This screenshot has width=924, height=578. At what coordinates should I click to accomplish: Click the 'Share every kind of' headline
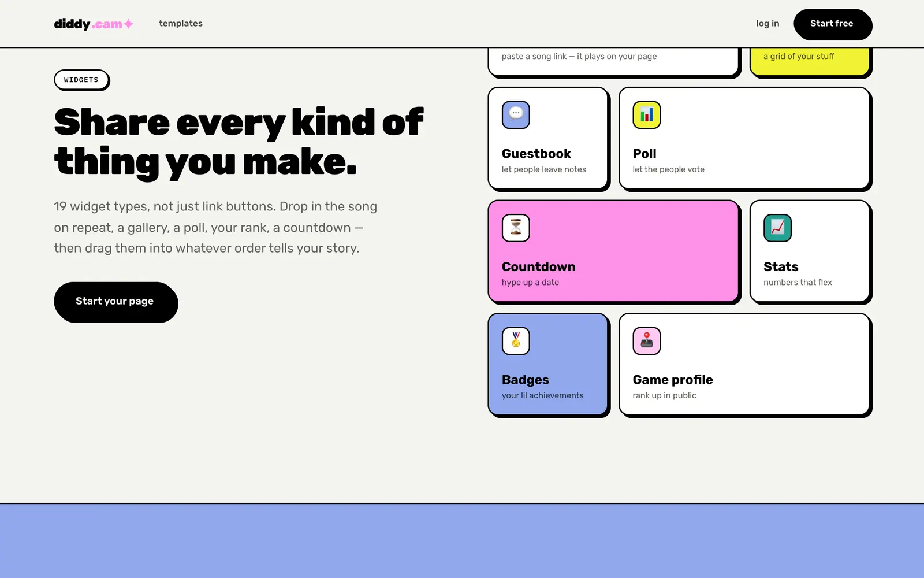(239, 122)
